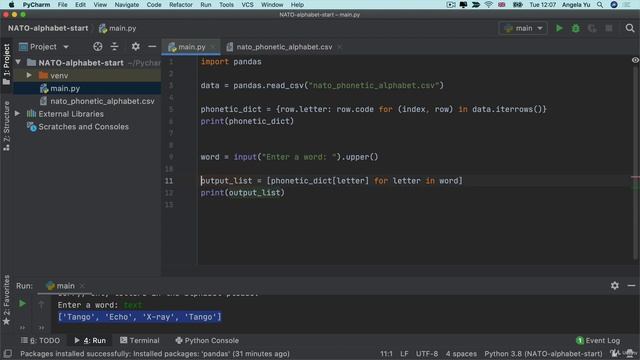The image size is (640, 360).
Task: Close the main tab in Run panel
Action: coord(82,286)
